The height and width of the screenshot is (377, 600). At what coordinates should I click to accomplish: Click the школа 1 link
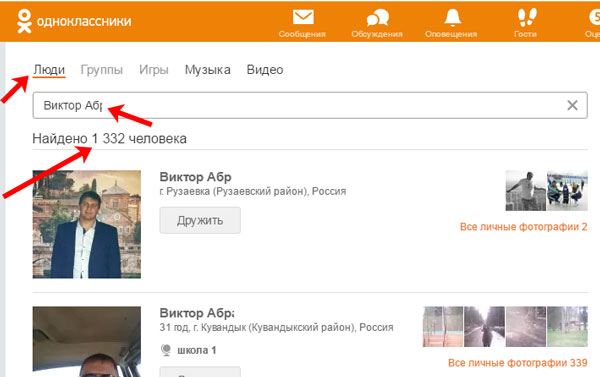click(x=197, y=350)
